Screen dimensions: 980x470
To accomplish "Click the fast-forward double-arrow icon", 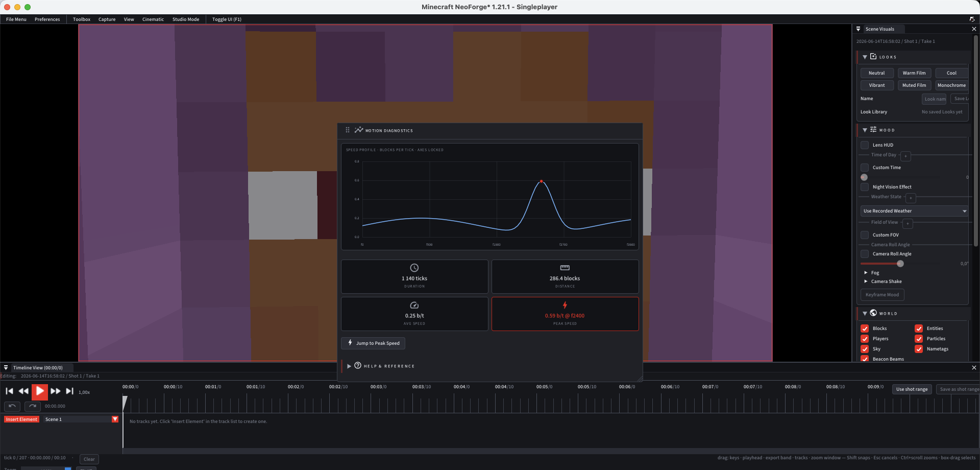I will tap(55, 391).
